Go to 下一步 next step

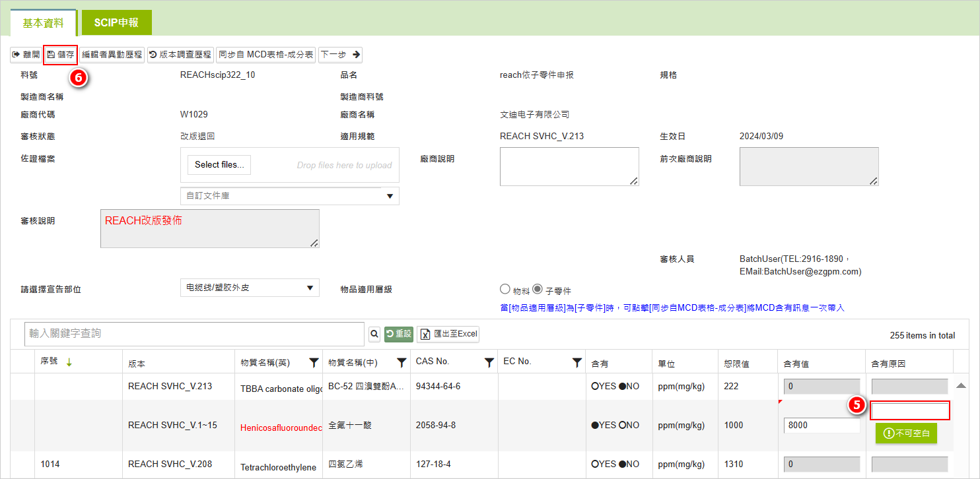pyautogui.click(x=340, y=55)
